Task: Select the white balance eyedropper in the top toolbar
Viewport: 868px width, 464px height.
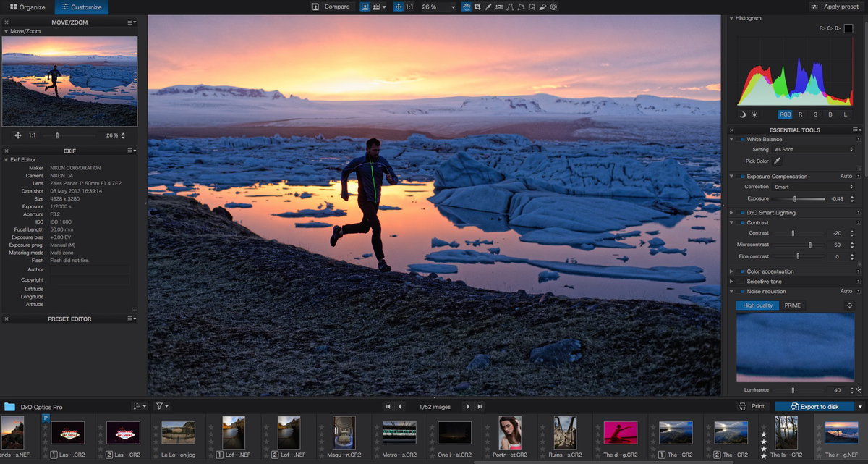Action: (x=488, y=7)
